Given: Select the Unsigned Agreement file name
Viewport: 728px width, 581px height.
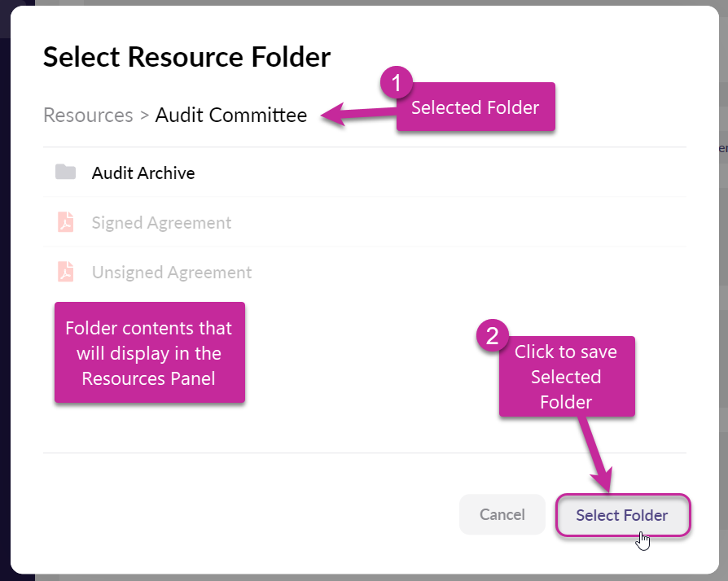Looking at the screenshot, I should [172, 273].
